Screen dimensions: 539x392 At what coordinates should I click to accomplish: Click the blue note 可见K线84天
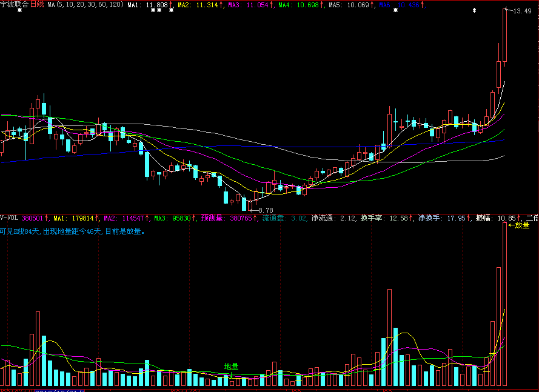20,231
